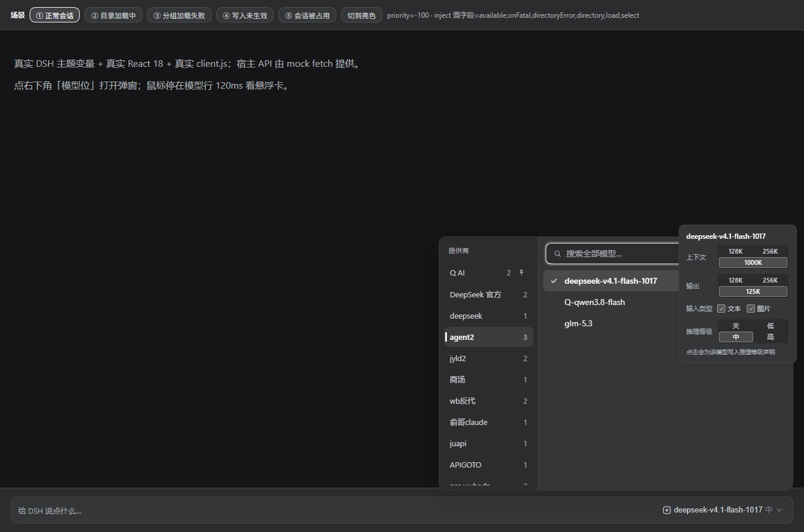The width and height of the screenshot is (804, 532).
Task: Switch to scenario ⑤ 会话被占用
Action: pos(307,15)
